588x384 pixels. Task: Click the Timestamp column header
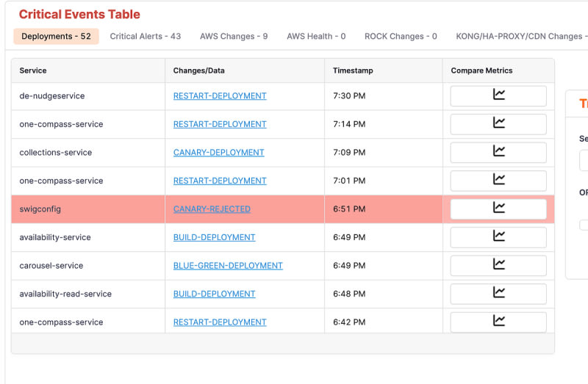353,70
